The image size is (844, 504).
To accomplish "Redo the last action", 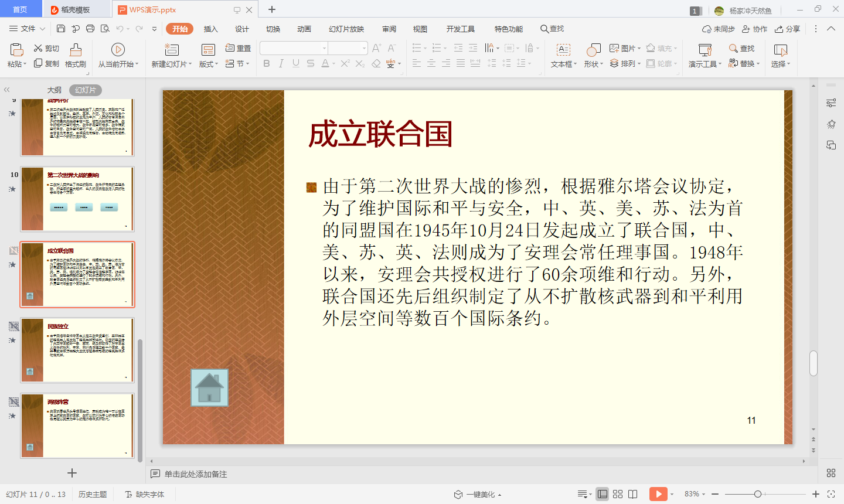I will coord(139,29).
